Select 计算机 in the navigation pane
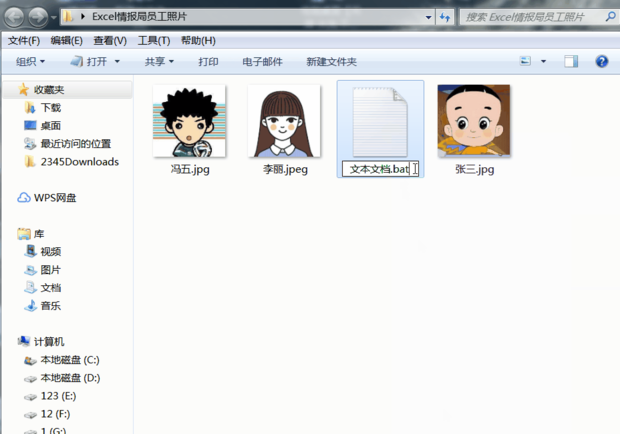The height and width of the screenshot is (434, 620). click(49, 342)
